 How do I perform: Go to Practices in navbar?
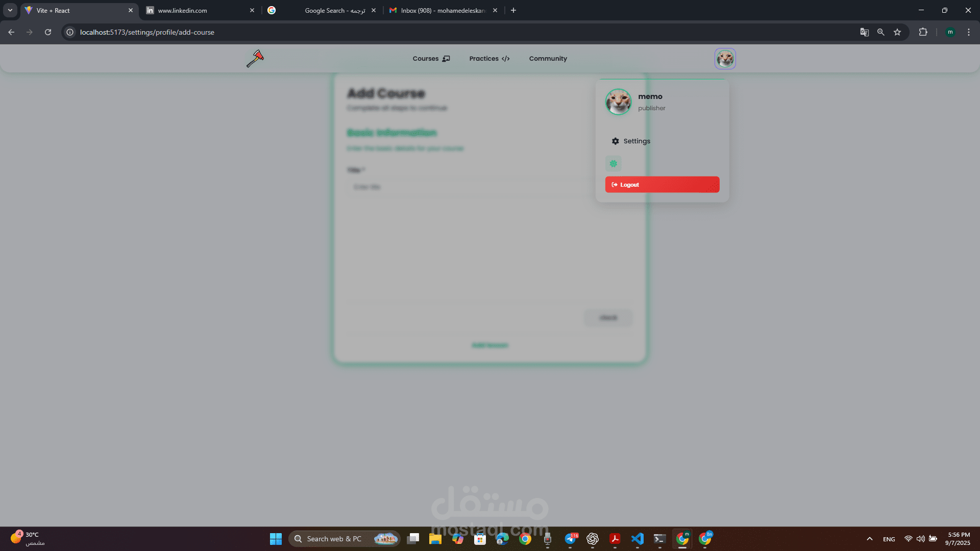[x=489, y=59]
